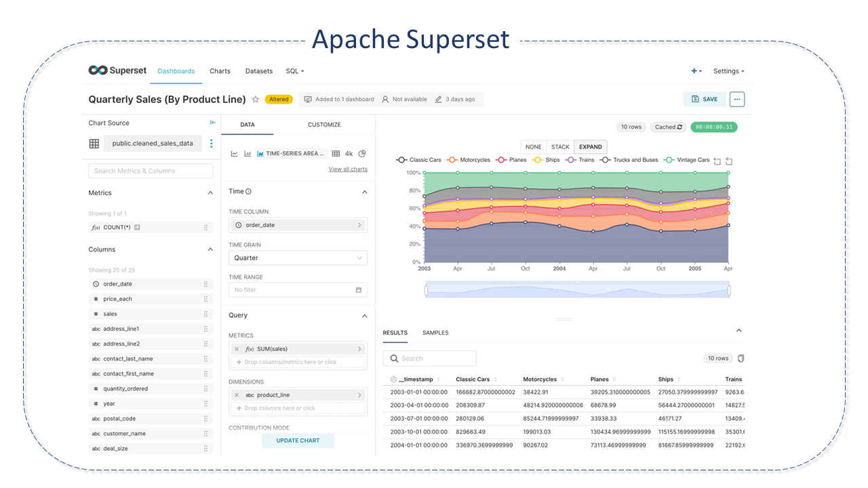Viewport: 868px width, 488px height.
Task: Click Added to 1 dashboard link
Action: click(x=339, y=99)
